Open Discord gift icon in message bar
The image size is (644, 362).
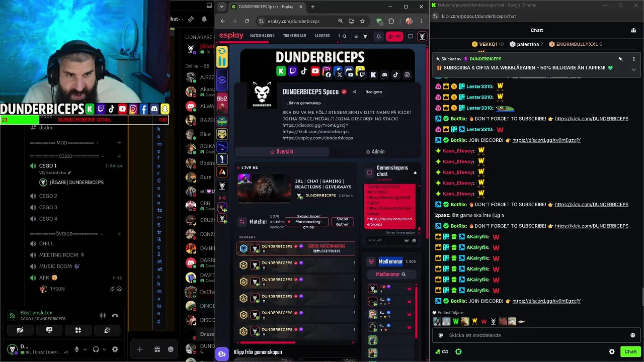coord(157,349)
